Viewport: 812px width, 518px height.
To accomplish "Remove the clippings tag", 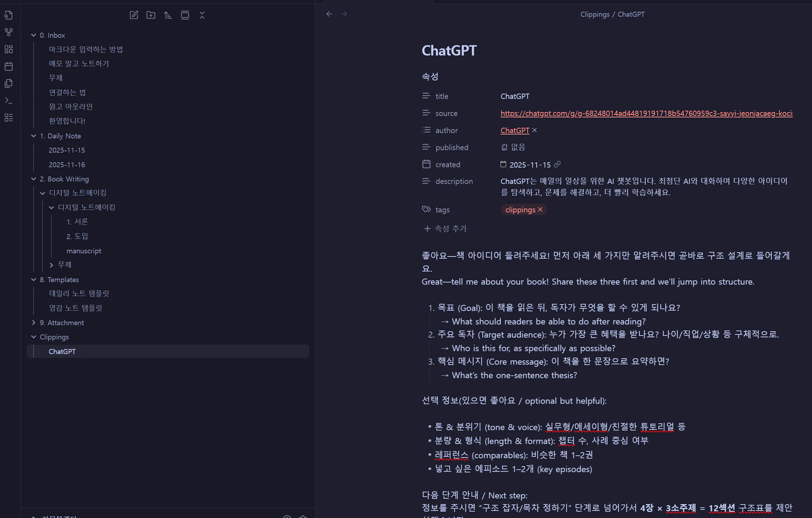I will (x=540, y=210).
